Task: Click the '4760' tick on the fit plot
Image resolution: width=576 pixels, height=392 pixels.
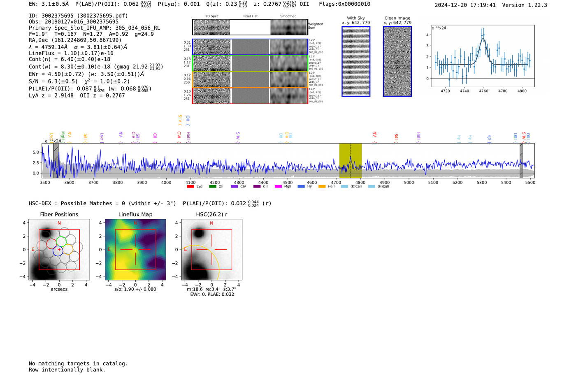Action: (483, 91)
